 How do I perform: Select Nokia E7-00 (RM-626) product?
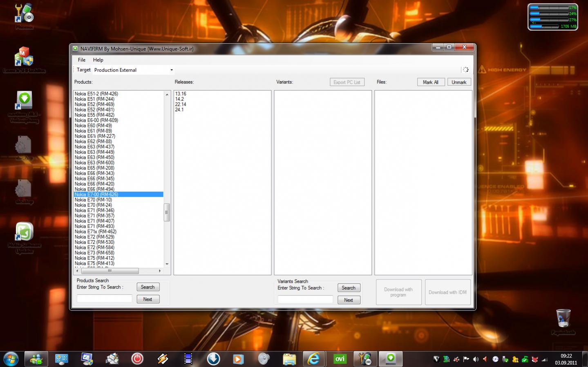pyautogui.click(x=118, y=195)
